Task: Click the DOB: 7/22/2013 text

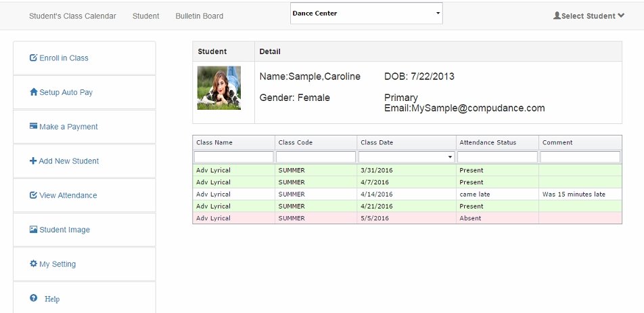Action: pos(419,77)
